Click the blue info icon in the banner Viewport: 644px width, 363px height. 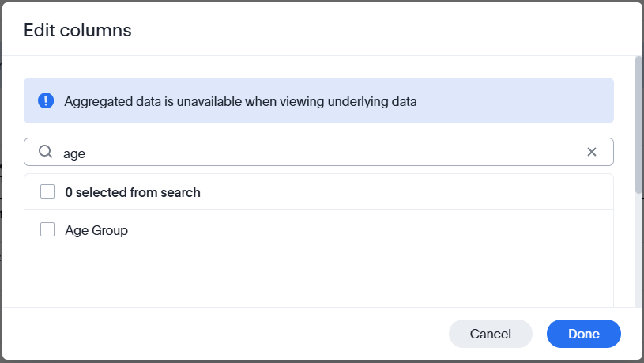click(x=46, y=100)
